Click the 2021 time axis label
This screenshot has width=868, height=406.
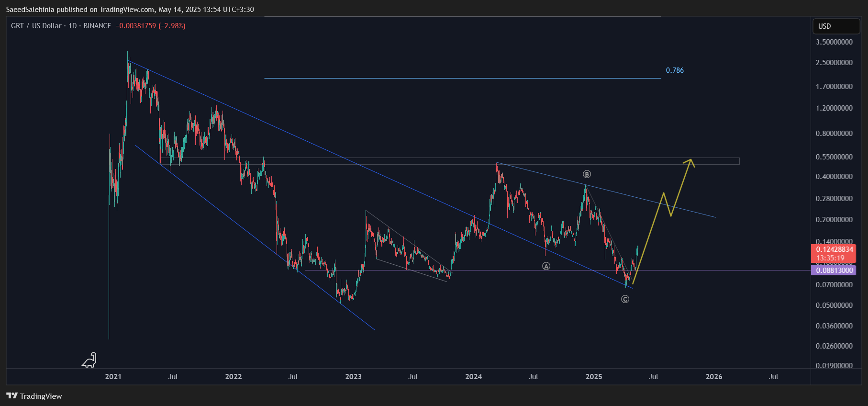[113, 377]
